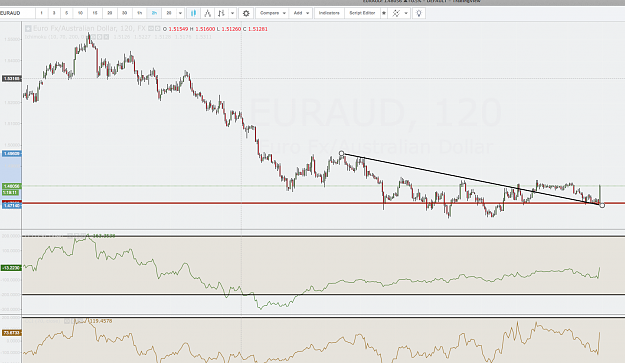Select the 10 minute interval button
The image size is (625, 363).
point(80,13)
